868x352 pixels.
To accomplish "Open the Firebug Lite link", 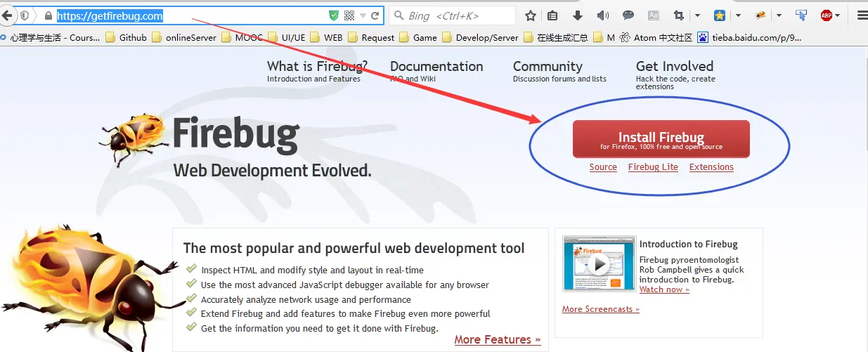I will point(653,167).
